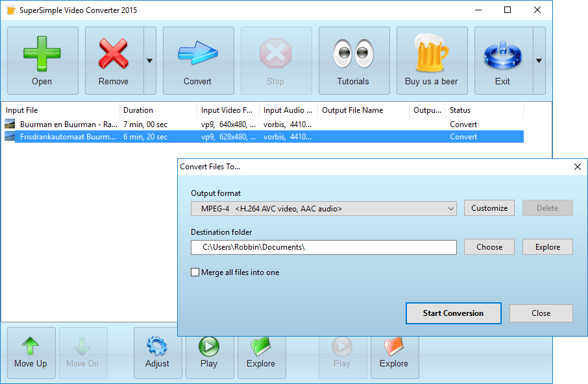
Task: Click the Close button in the dialog
Action: click(541, 313)
